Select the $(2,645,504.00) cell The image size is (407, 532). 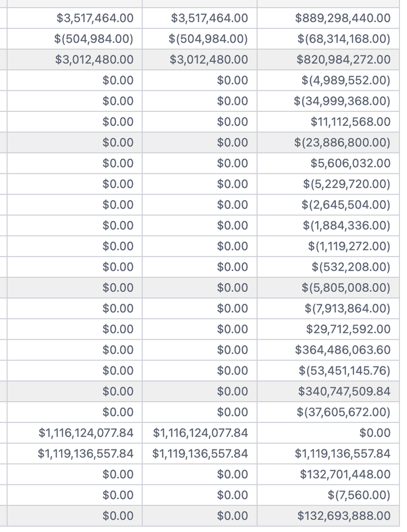(x=346, y=205)
